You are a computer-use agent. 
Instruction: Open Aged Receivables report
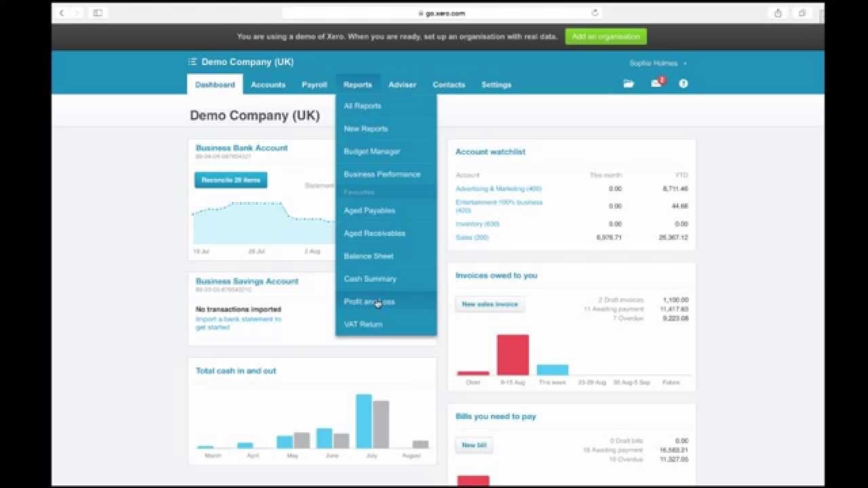pyautogui.click(x=386, y=233)
